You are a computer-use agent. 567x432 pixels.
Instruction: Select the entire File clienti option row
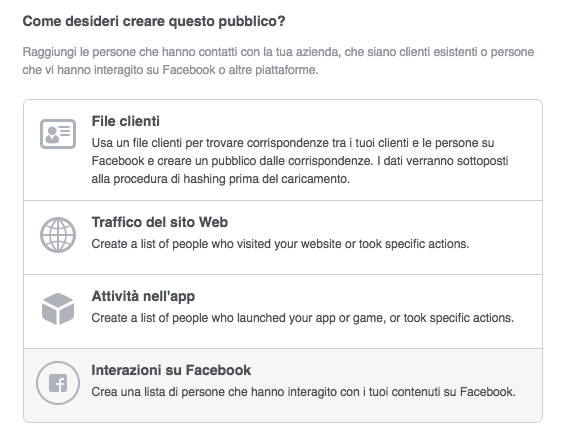point(283,150)
